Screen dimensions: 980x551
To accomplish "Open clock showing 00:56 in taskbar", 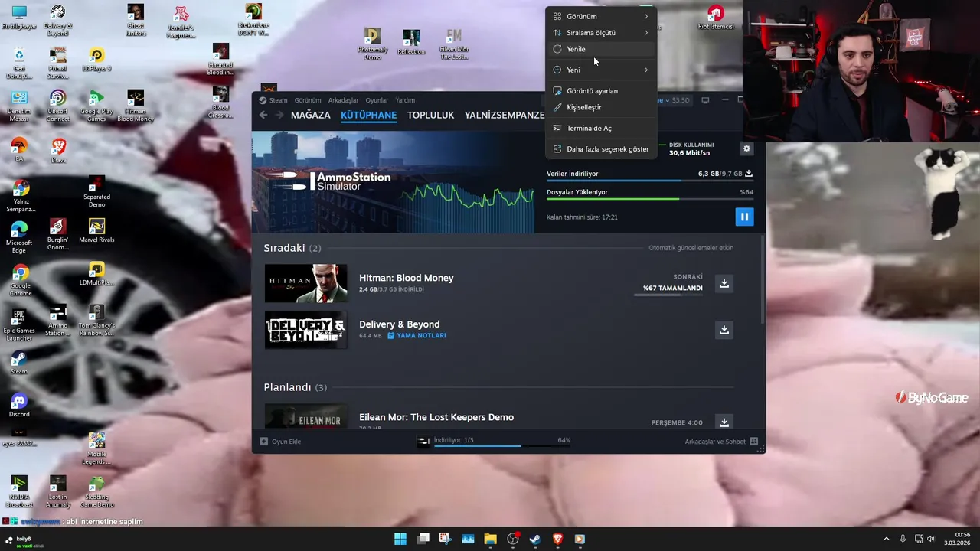I will (x=958, y=539).
